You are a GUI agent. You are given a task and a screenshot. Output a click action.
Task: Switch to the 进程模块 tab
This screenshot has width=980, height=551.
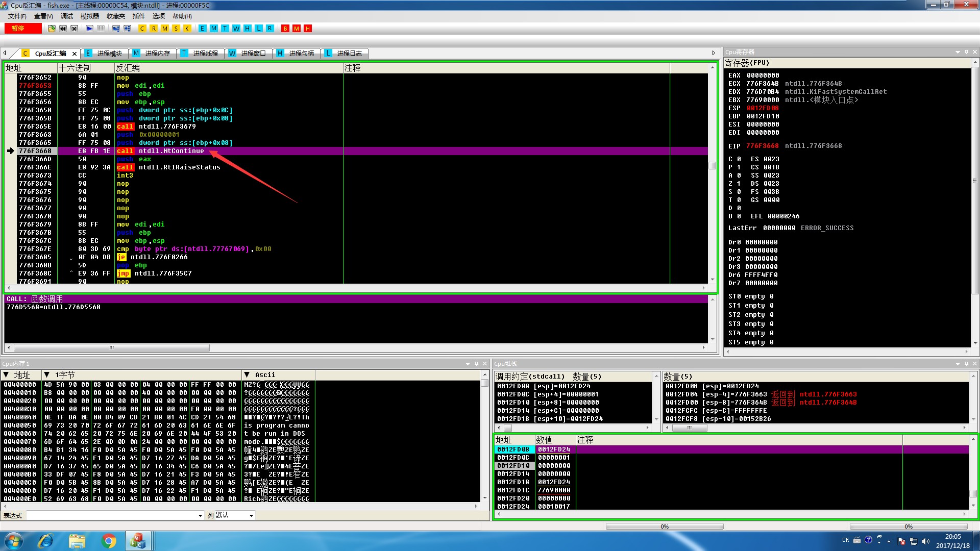(x=104, y=53)
